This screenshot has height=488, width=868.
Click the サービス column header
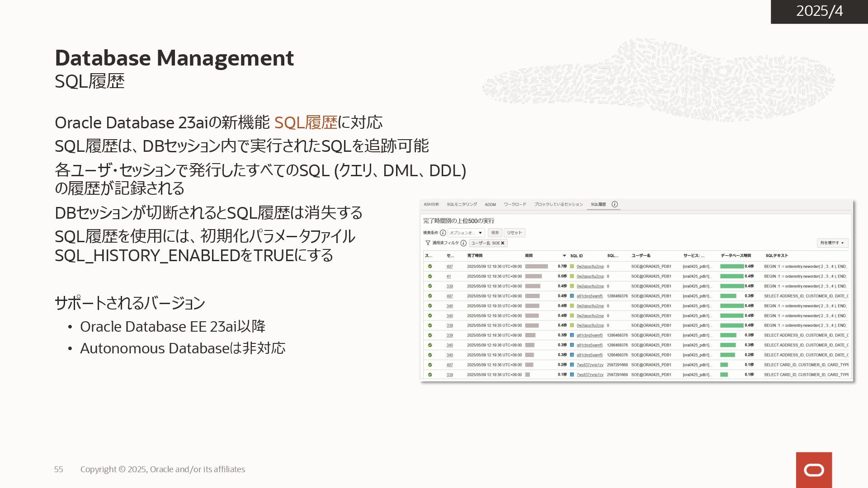[x=694, y=256]
